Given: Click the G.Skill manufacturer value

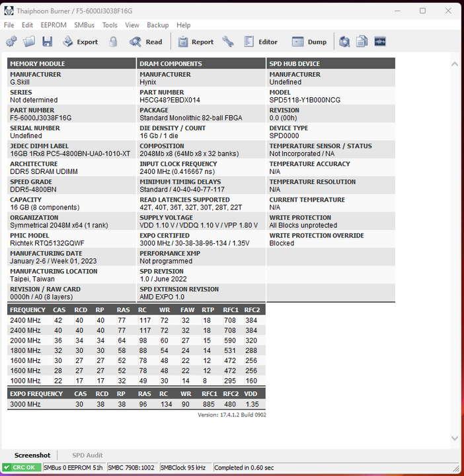Looking at the screenshot, I should (x=20, y=82).
